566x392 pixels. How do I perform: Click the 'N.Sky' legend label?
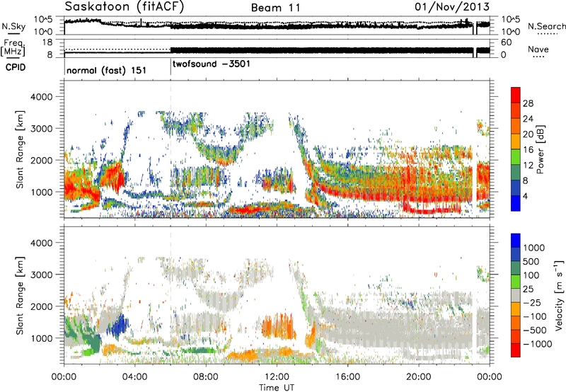13,26
